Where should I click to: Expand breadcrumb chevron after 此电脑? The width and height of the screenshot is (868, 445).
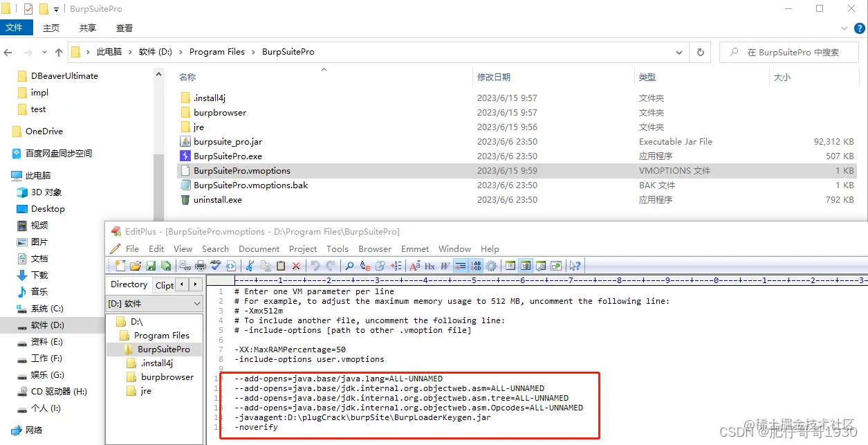pyautogui.click(x=131, y=52)
